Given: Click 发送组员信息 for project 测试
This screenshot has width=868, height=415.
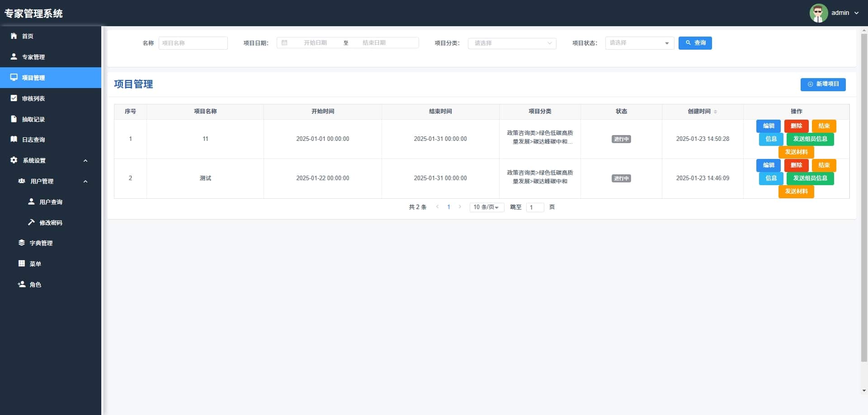Looking at the screenshot, I should [x=810, y=178].
